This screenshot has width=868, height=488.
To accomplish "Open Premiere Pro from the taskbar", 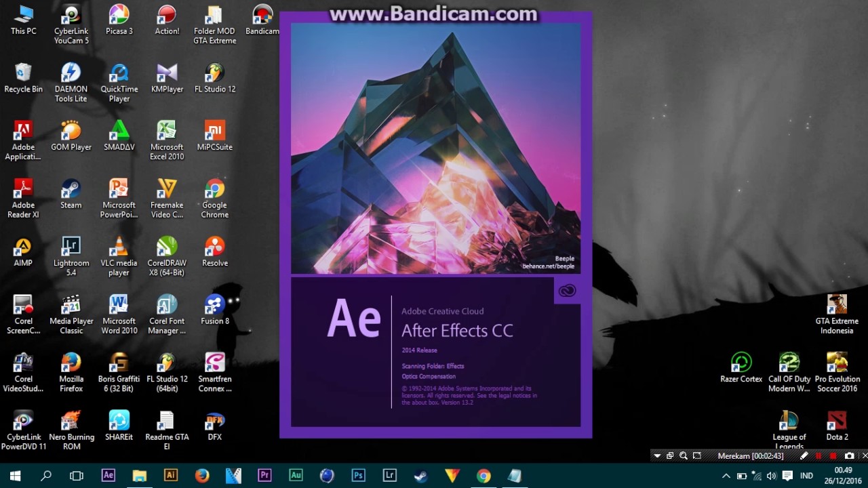I will (264, 476).
